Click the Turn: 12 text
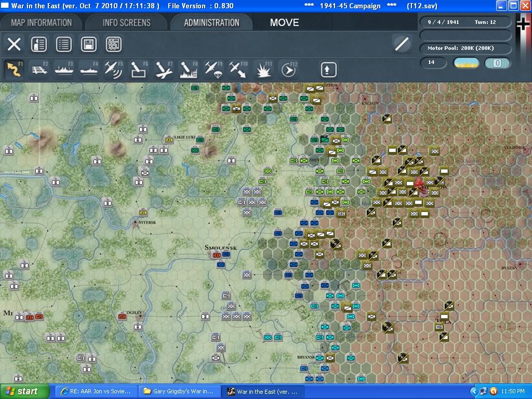532x399 pixels. point(485,22)
